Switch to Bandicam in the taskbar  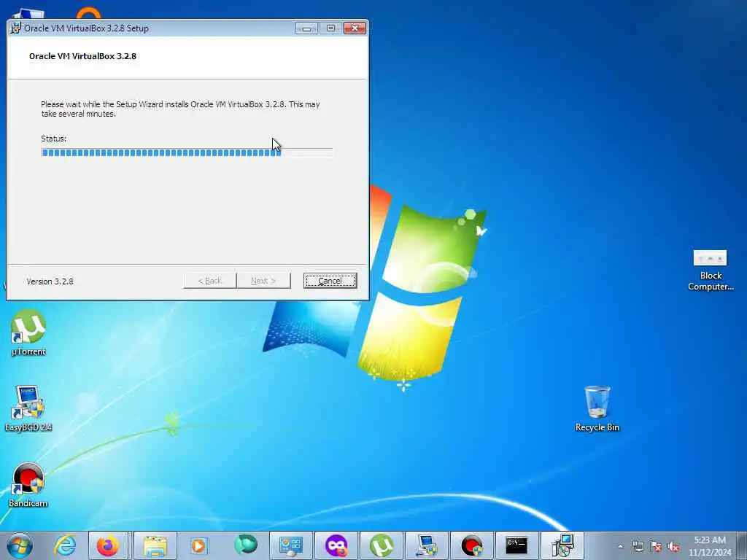[x=472, y=545]
